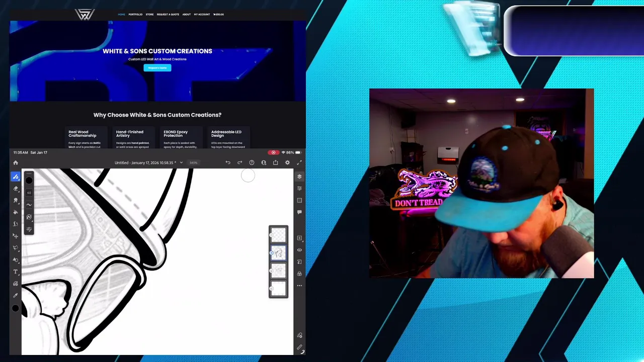Open the motion panel icon near the bottom

coord(299,335)
